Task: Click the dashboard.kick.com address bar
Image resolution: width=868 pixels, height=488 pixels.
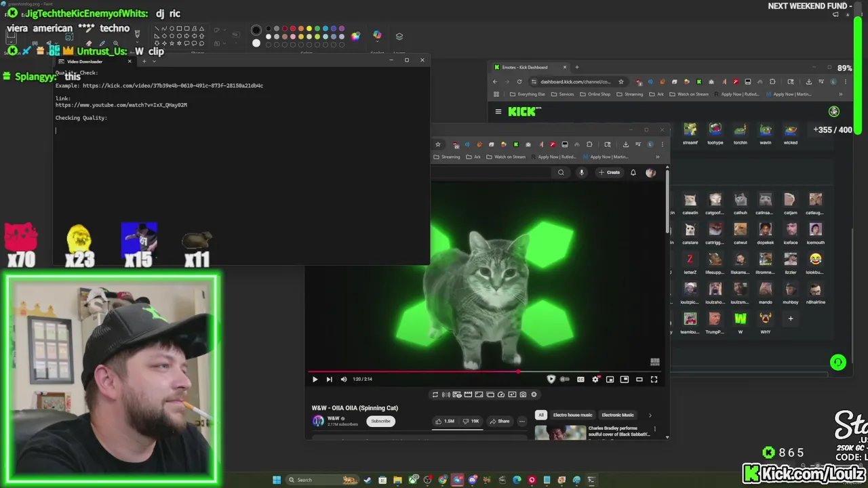Action: [575, 82]
